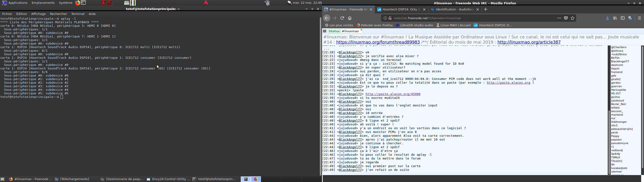The height and width of the screenshot is (182, 644).
Task: Open the terminal Fichier menu
Action: click(x=7, y=14)
